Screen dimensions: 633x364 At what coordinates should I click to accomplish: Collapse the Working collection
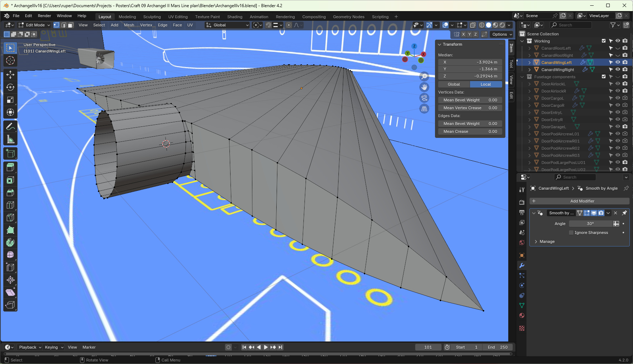(522, 41)
